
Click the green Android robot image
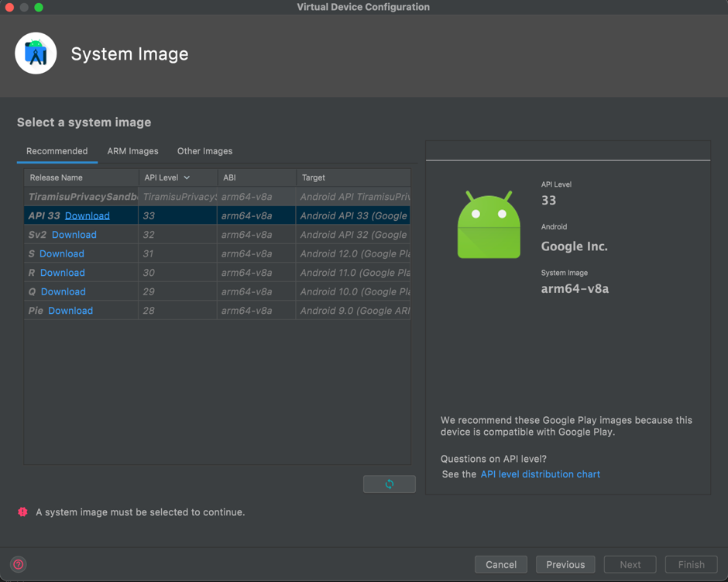pyautogui.click(x=489, y=225)
